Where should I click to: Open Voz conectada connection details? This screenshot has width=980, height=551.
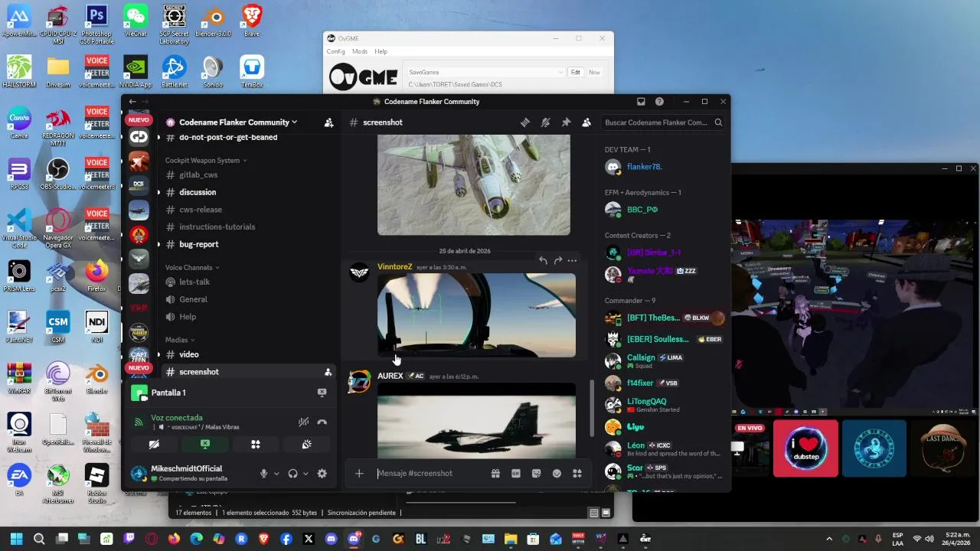(x=177, y=418)
